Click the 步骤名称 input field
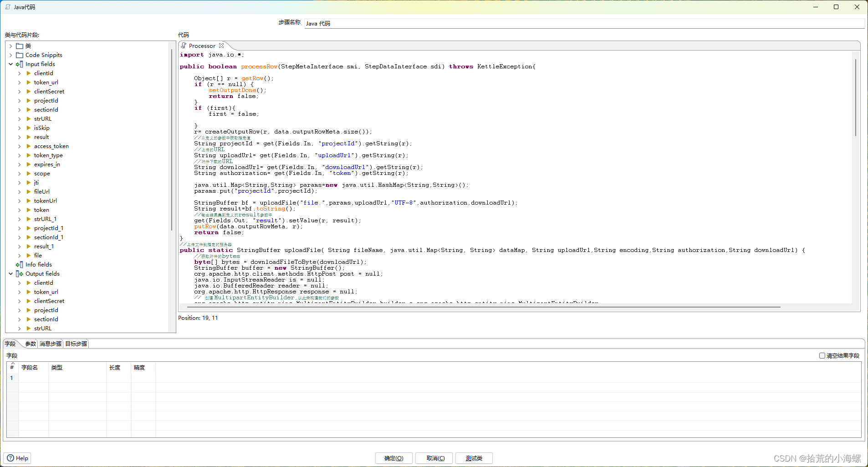Image resolution: width=868 pixels, height=467 pixels. coord(583,23)
